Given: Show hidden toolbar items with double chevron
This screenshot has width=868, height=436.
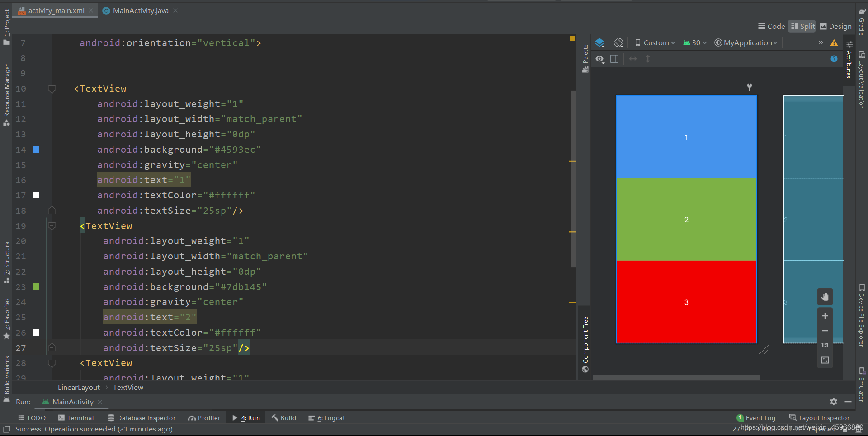Looking at the screenshot, I should pos(821,42).
